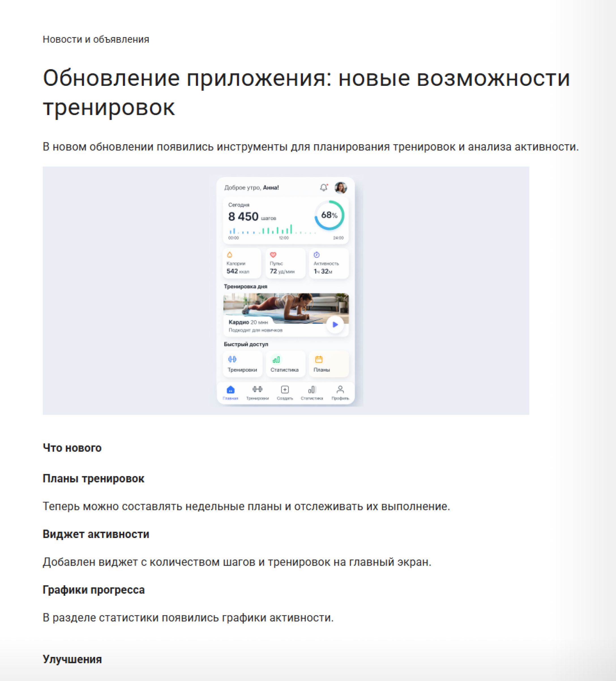Open Anna's profile avatar
The image size is (616, 681).
pos(340,188)
